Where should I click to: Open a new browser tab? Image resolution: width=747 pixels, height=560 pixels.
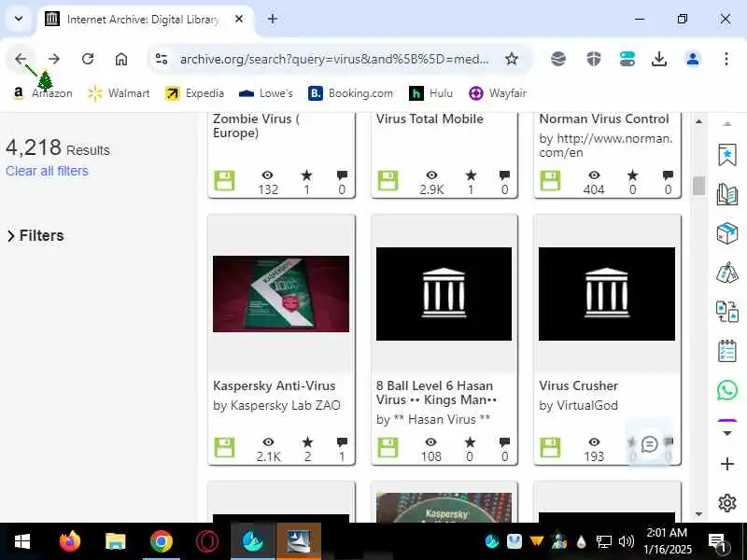(273, 19)
